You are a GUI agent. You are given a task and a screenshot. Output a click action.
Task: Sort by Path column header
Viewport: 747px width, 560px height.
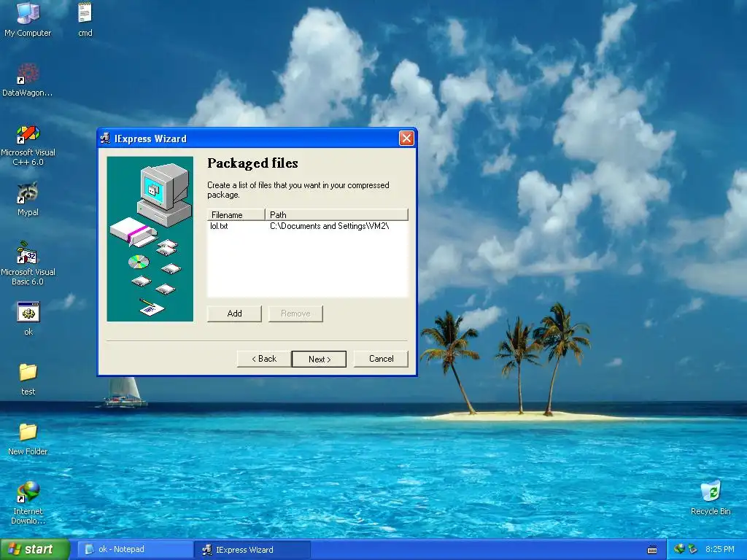[x=337, y=215]
